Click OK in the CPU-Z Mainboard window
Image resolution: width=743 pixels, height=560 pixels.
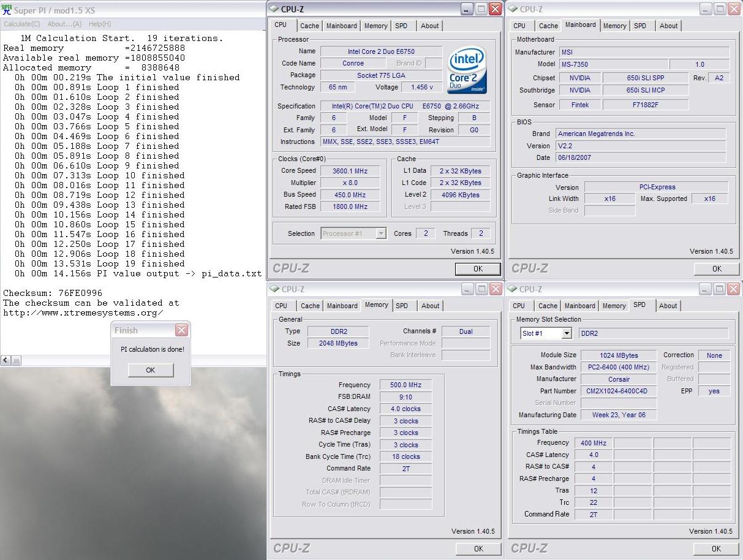coord(717,268)
